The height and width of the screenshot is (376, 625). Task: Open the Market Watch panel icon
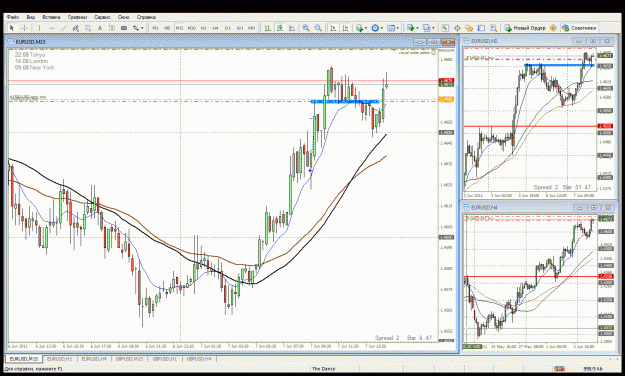pyautogui.click(x=445, y=28)
